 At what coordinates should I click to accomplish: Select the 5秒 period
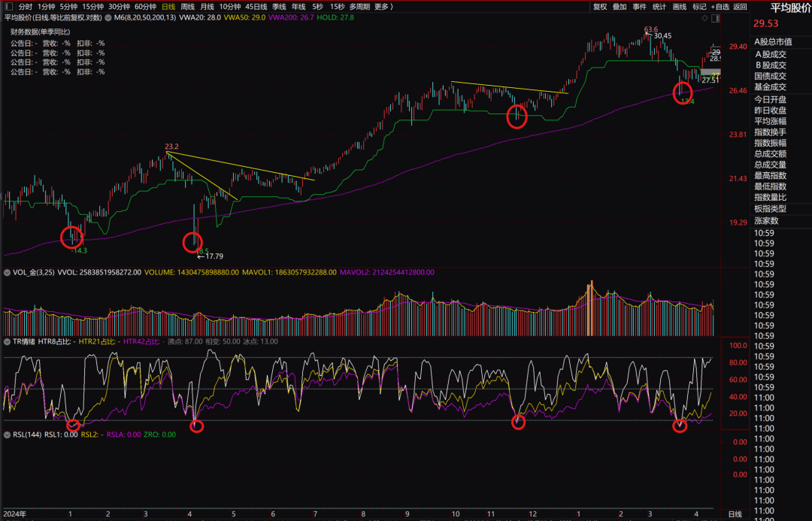tap(317, 7)
